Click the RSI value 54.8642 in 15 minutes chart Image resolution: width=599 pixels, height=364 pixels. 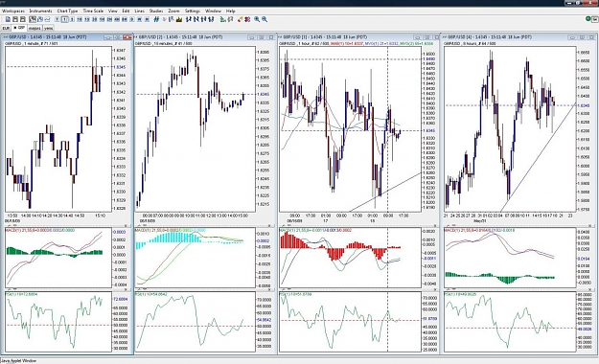[264, 320]
